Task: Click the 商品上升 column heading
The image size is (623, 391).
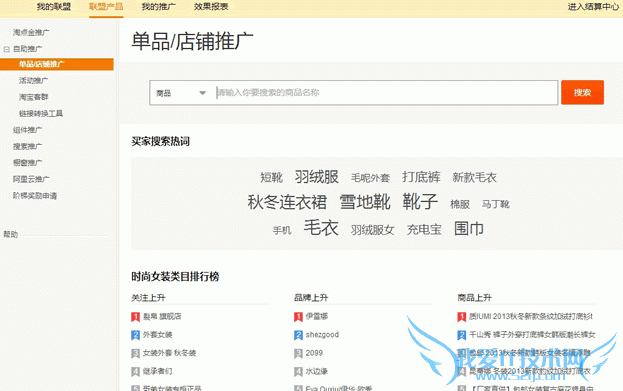Action: pos(474,298)
